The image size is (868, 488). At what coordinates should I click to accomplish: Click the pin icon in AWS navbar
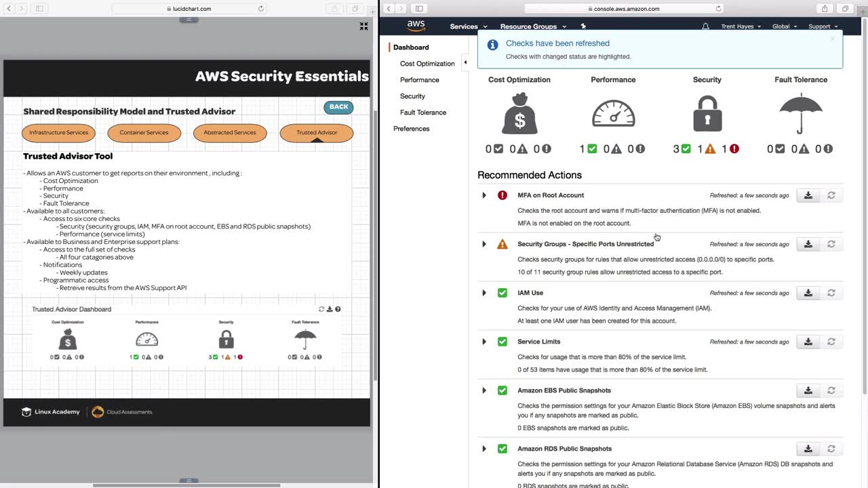coord(583,26)
